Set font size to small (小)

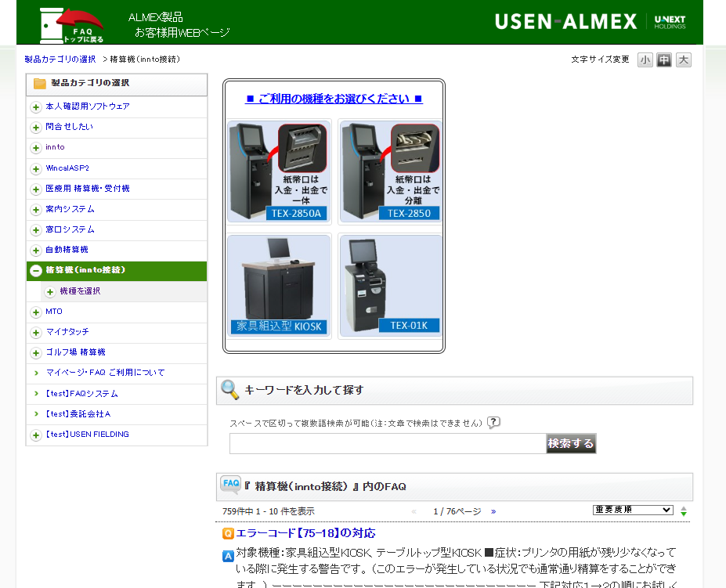click(x=645, y=60)
